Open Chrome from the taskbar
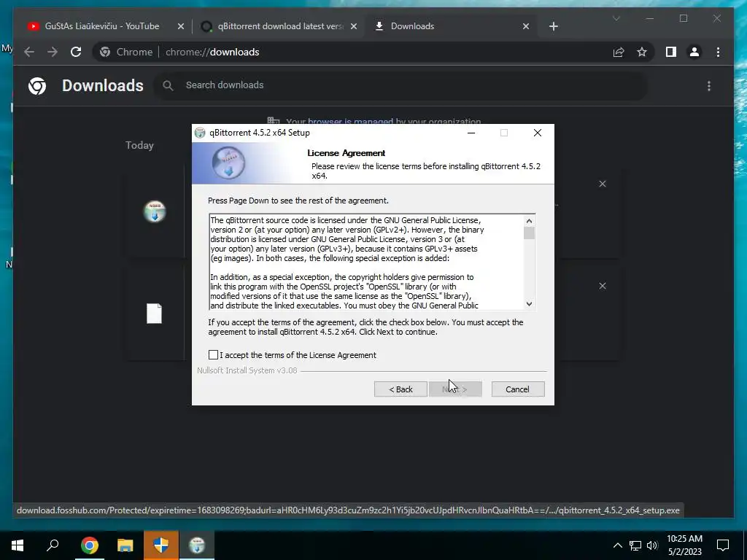Screen dimensions: 747x560 (x=89, y=545)
